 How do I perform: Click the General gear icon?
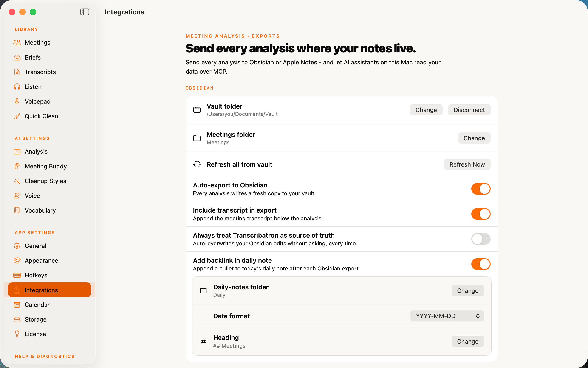click(17, 246)
